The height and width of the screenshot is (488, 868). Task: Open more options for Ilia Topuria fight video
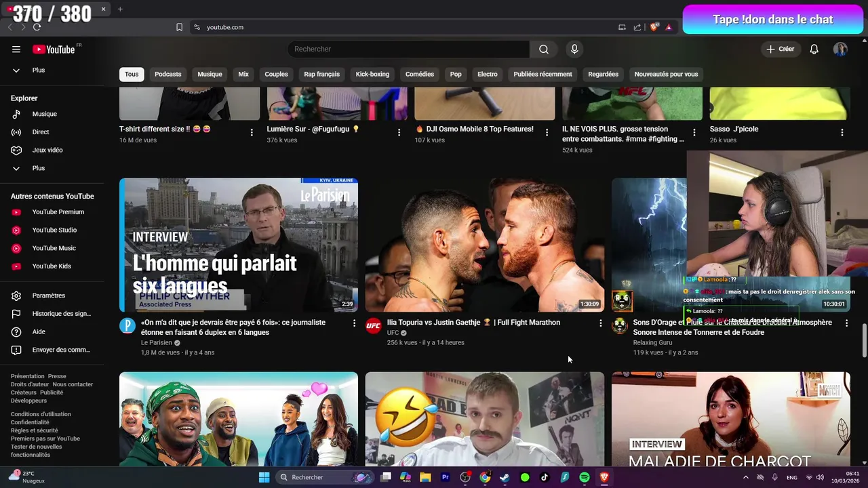[x=600, y=323]
